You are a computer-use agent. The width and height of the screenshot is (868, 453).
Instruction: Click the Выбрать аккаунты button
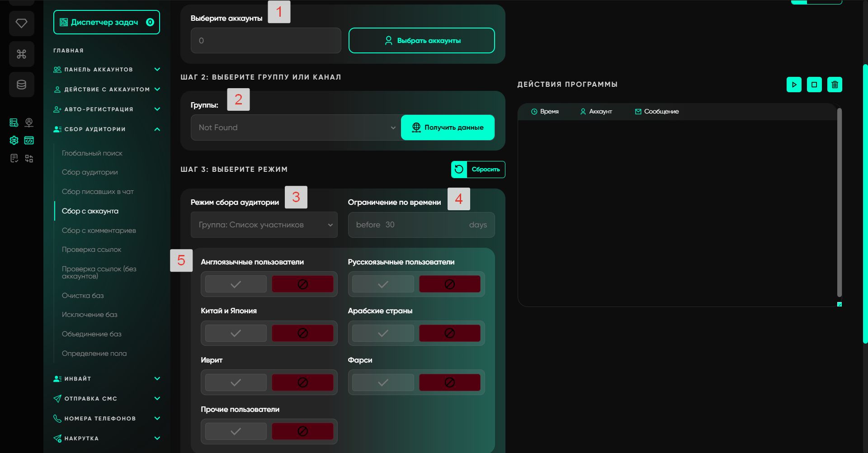(421, 41)
